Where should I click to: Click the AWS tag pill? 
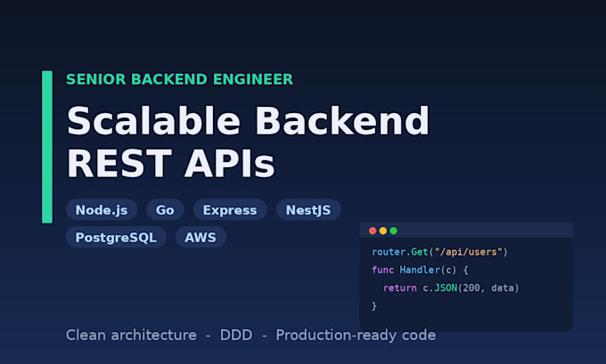[201, 237]
